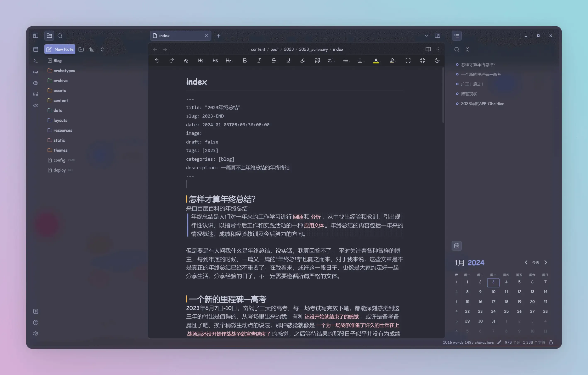Screen dimensions: 588x375
Task: Open the search icon in left sidebar
Action: (60, 36)
